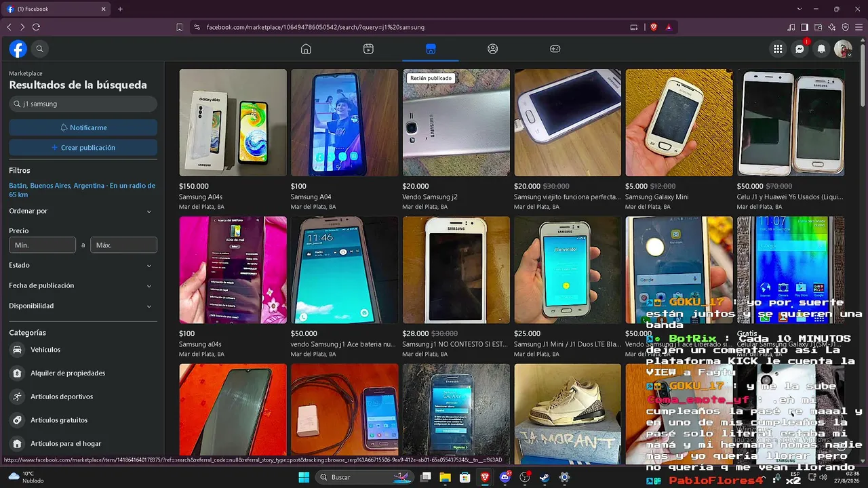Change the Batán, Buenos Aires location filter
Screen dimensions: 868x488
82,190
